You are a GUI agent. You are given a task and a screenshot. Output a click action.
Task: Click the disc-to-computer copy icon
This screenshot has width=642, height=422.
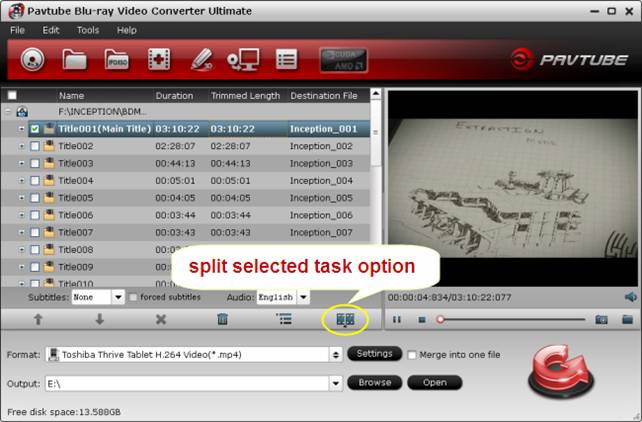pos(244,60)
